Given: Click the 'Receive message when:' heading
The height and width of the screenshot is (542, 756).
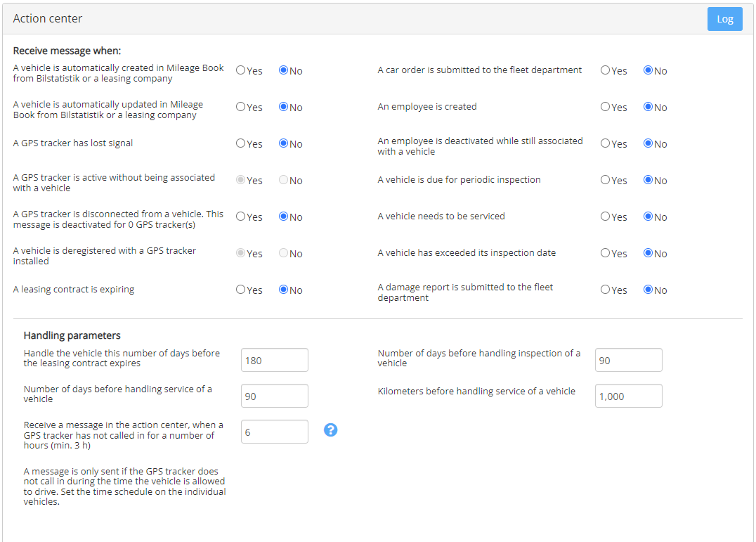Looking at the screenshot, I should [67, 51].
